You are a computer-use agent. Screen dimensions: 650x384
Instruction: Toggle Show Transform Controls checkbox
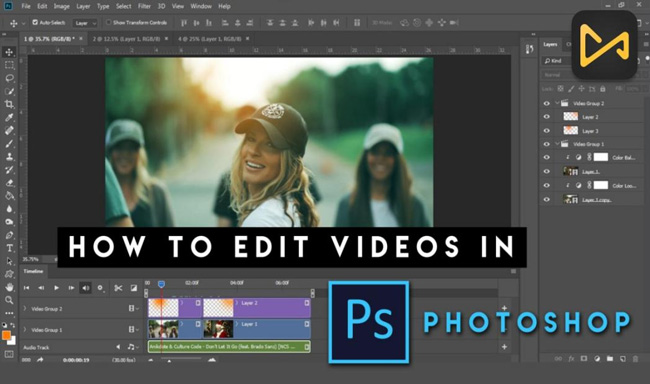[x=109, y=22]
